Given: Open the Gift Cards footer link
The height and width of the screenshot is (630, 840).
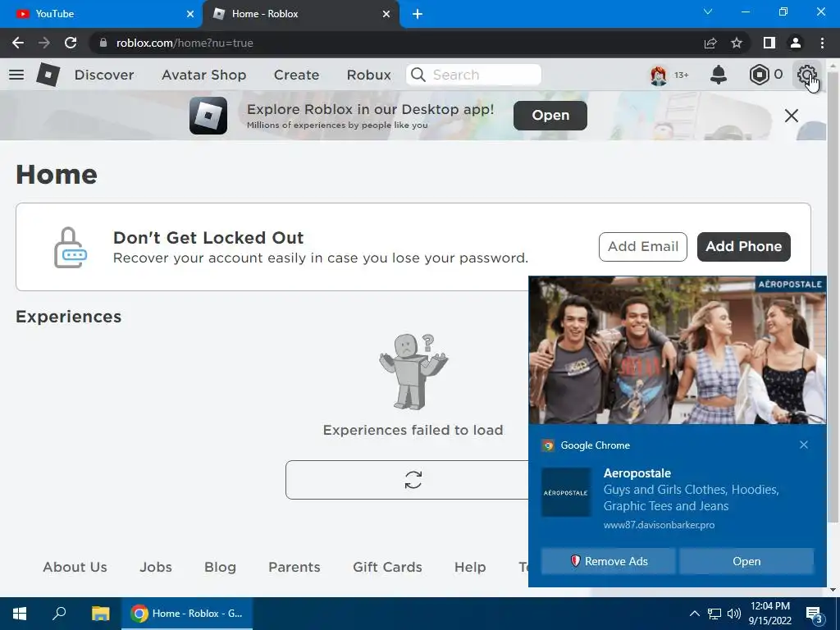Looking at the screenshot, I should coord(387,567).
